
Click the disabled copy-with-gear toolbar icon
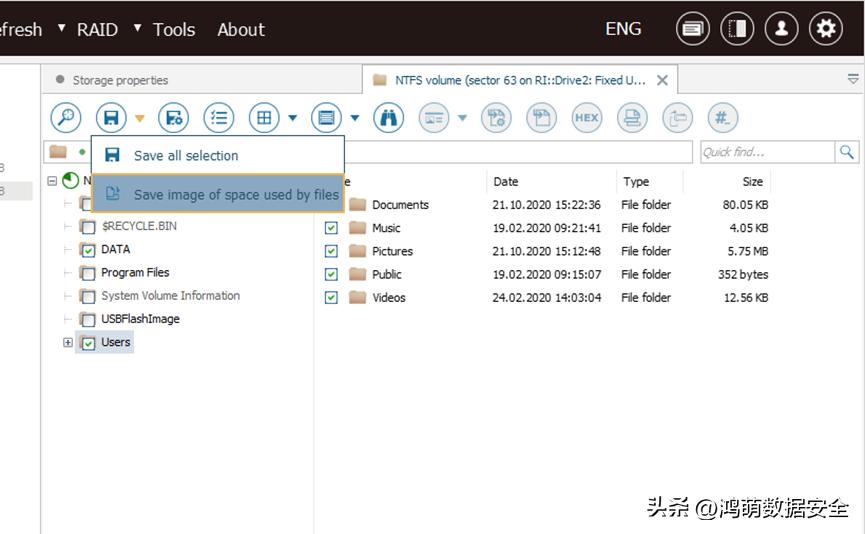point(496,118)
